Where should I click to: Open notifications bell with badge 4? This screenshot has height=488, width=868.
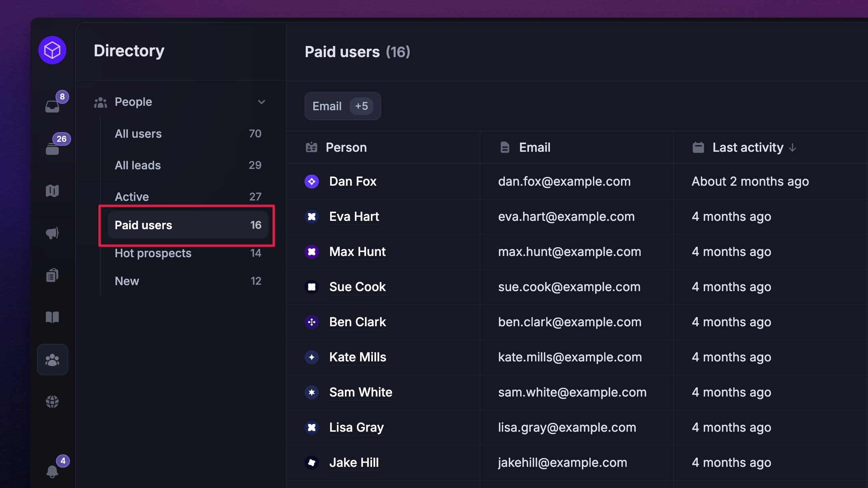pyautogui.click(x=52, y=471)
